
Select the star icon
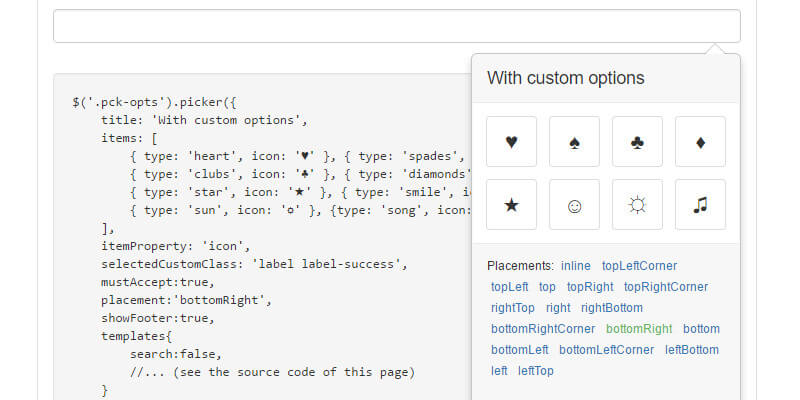[x=511, y=205]
